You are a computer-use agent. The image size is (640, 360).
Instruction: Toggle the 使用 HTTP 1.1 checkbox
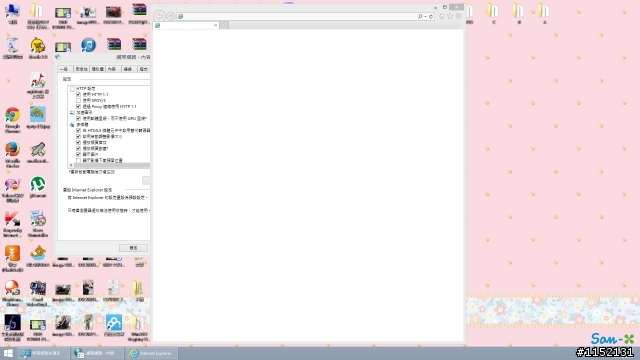pyautogui.click(x=78, y=94)
